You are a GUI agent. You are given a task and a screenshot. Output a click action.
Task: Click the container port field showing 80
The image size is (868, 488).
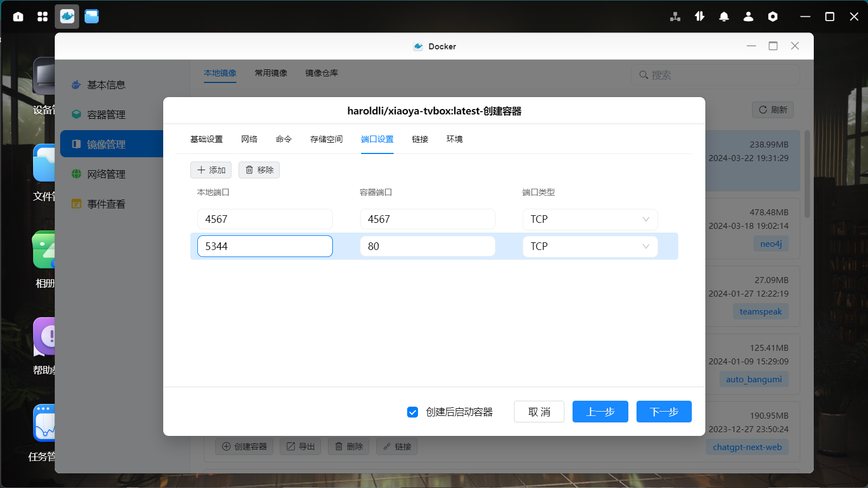tap(427, 246)
